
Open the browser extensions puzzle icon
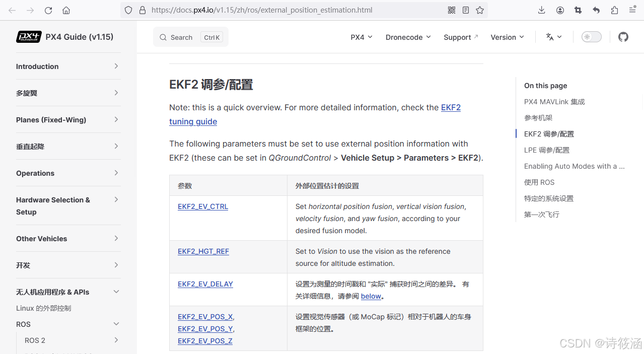point(614,10)
